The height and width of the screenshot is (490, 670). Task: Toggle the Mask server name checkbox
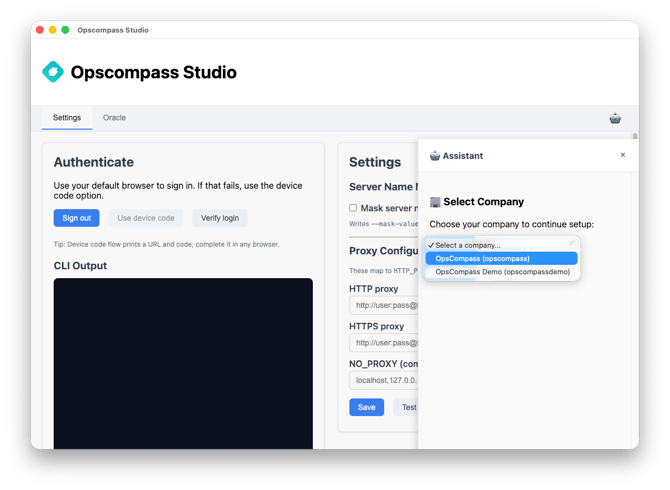tap(353, 208)
